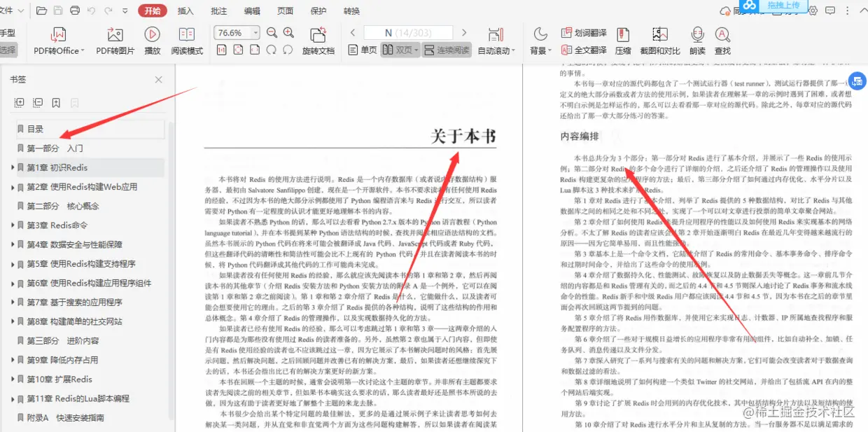Select 单页 single page layout
The width and height of the screenshot is (868, 432).
[363, 50]
